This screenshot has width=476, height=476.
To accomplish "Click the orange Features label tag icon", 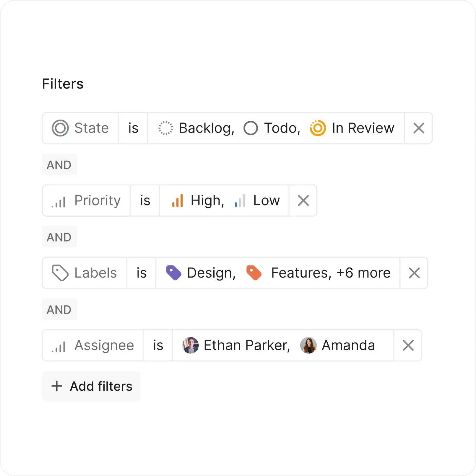I will [x=254, y=273].
